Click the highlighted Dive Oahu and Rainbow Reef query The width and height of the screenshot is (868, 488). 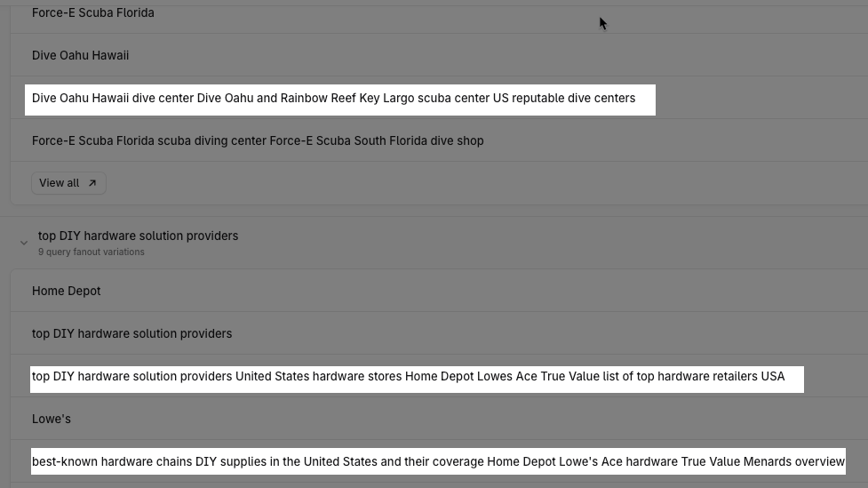pos(333,99)
